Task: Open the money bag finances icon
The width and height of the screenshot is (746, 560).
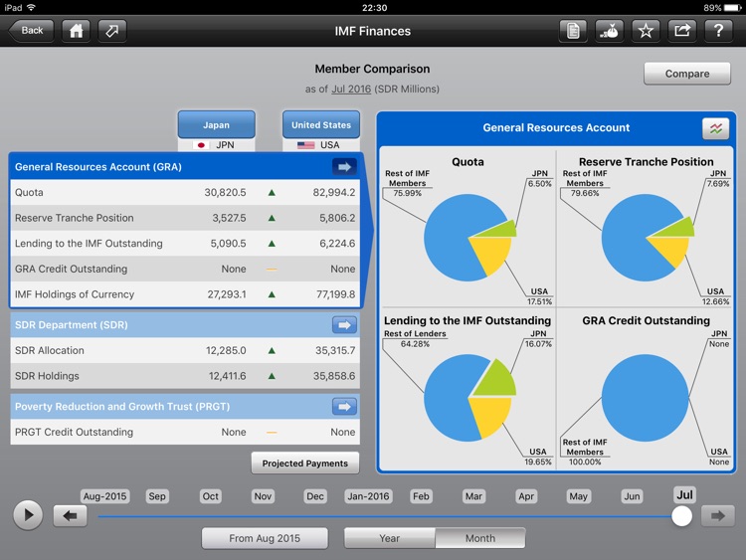Action: click(x=610, y=31)
